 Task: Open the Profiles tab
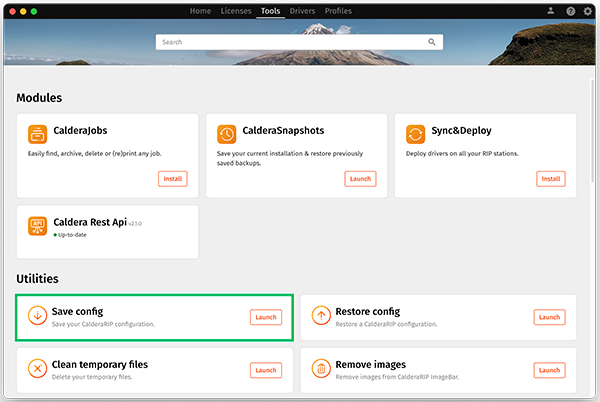pos(338,11)
